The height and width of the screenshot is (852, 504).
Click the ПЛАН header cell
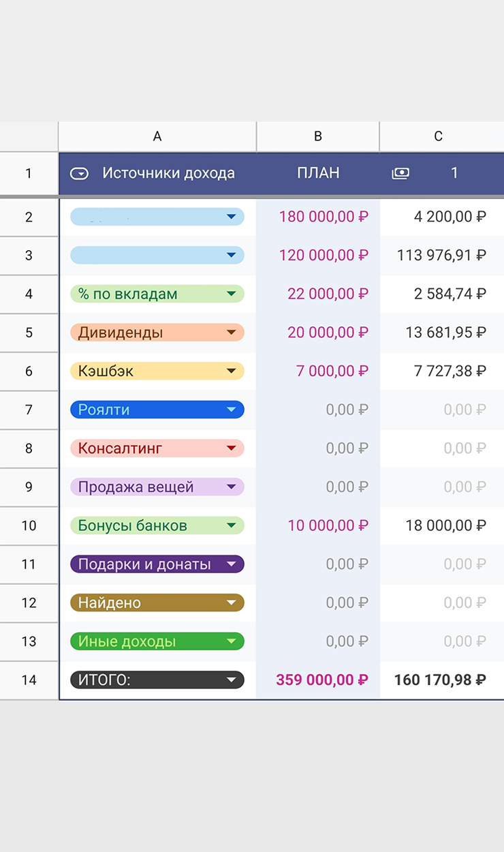click(x=317, y=173)
